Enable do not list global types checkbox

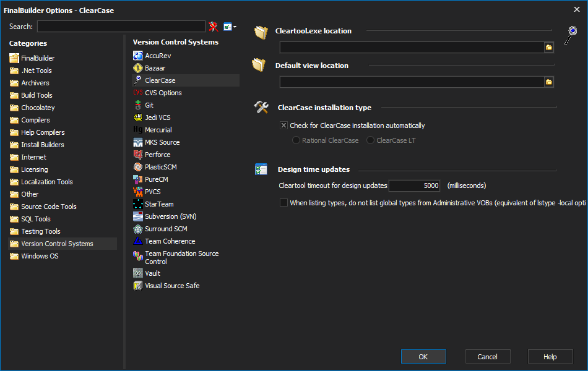[284, 203]
